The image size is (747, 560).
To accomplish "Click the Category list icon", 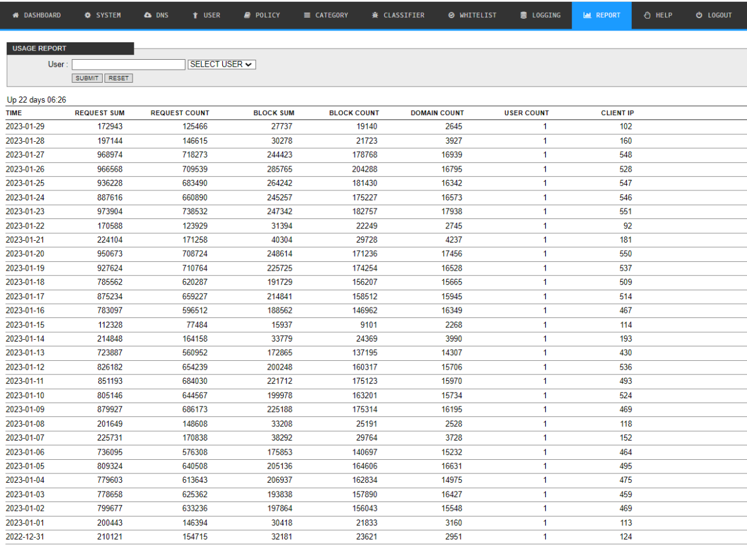I will [x=307, y=15].
